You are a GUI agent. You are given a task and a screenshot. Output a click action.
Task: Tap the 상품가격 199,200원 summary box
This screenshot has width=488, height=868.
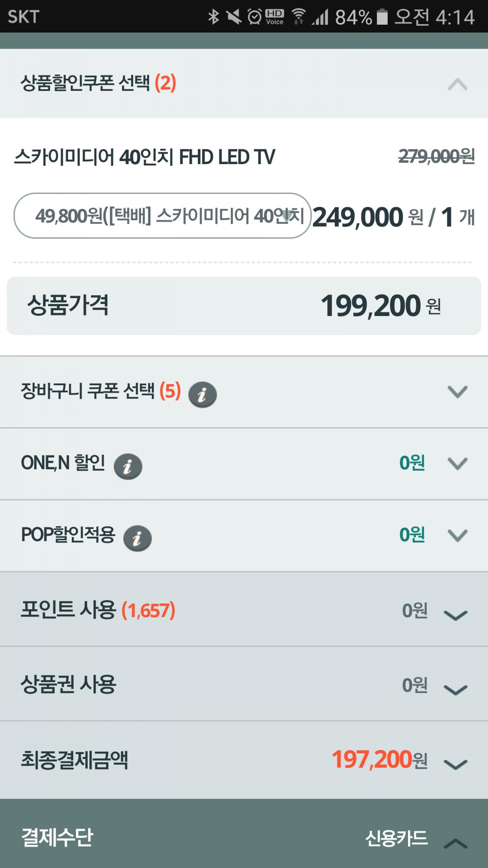point(244,306)
